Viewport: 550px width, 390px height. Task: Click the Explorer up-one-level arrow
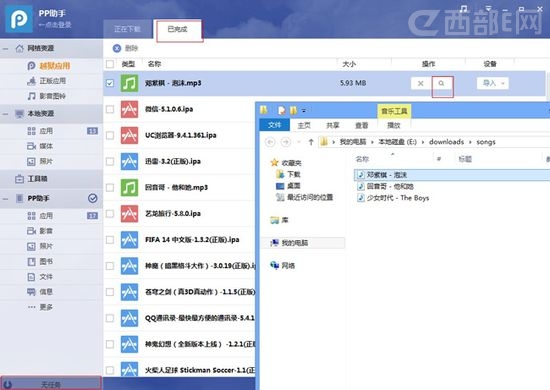[x=311, y=142]
